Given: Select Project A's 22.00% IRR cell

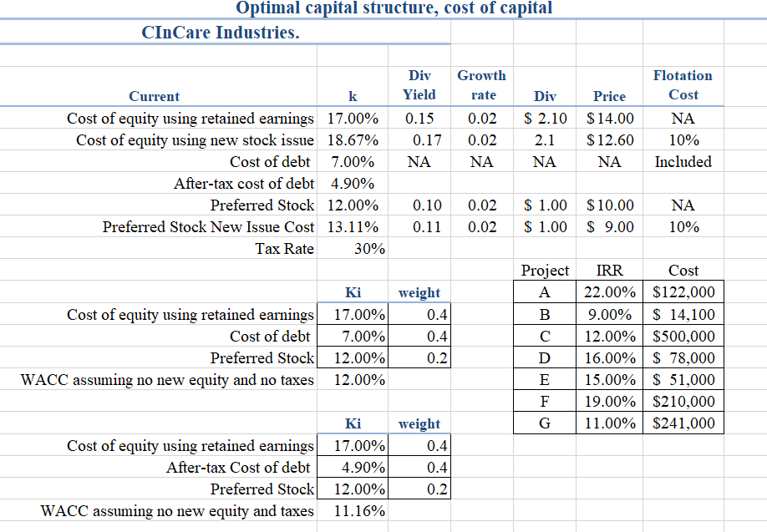Looking at the screenshot, I should click(x=608, y=292).
